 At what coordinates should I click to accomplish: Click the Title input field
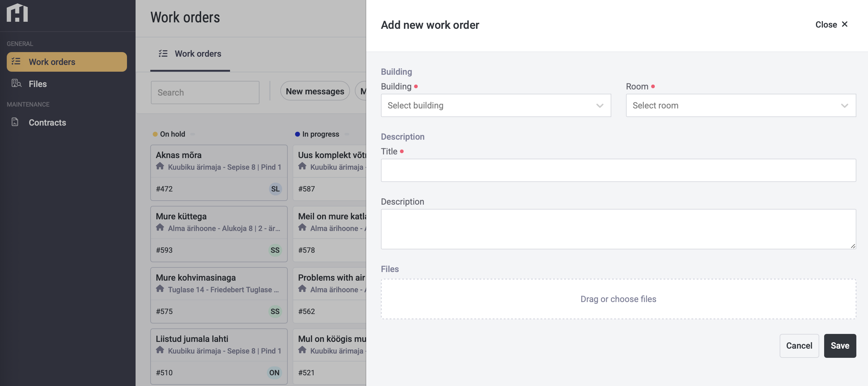coord(618,170)
